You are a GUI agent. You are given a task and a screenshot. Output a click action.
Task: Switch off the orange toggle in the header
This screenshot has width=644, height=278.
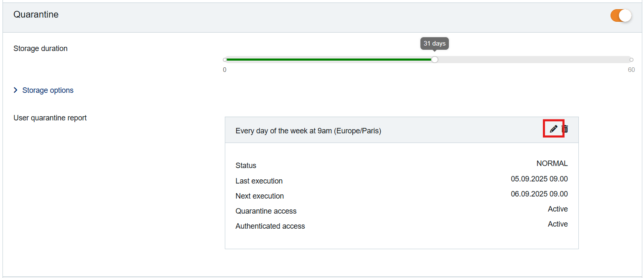tap(621, 15)
